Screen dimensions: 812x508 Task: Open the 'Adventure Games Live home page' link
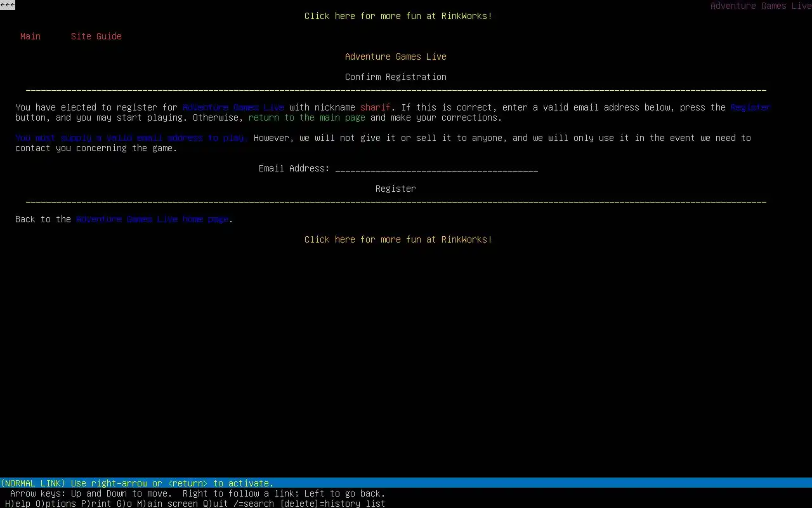pyautogui.click(x=152, y=219)
